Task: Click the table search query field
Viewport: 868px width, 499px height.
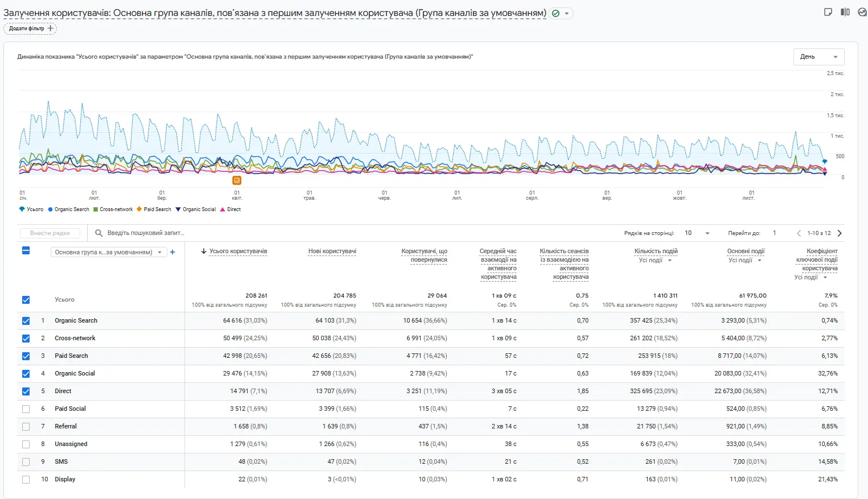Action: (146, 233)
